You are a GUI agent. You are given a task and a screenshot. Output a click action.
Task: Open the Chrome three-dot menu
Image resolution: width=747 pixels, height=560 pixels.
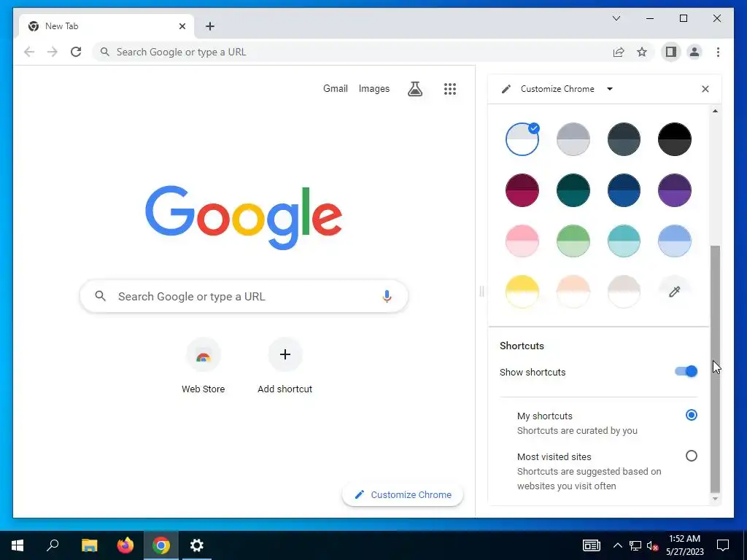718,52
